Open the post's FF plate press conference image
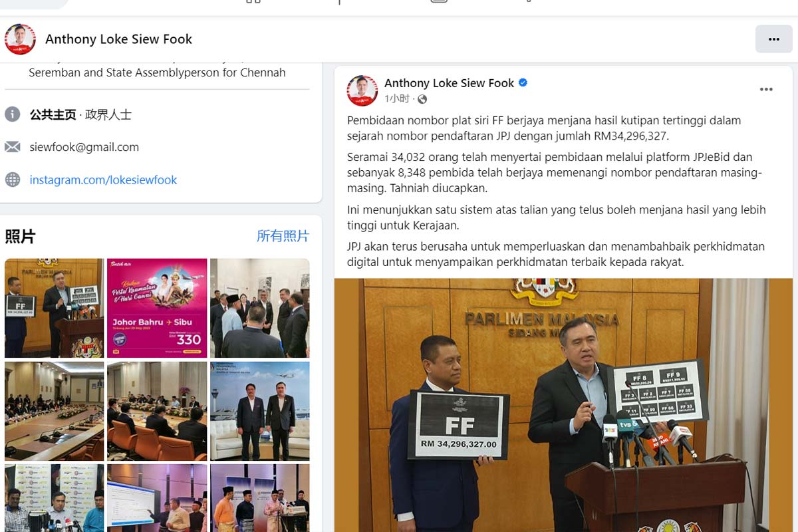The image size is (798, 532). [563, 405]
